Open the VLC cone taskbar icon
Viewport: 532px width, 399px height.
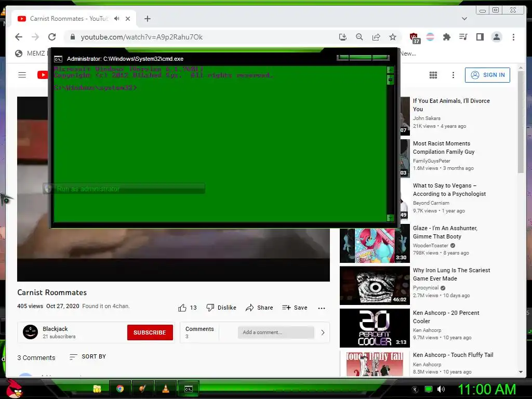(x=166, y=389)
